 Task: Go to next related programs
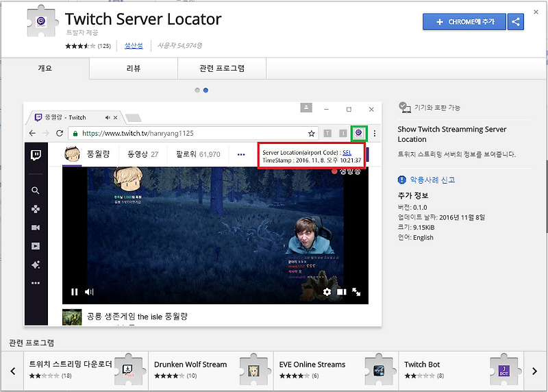tap(534, 371)
